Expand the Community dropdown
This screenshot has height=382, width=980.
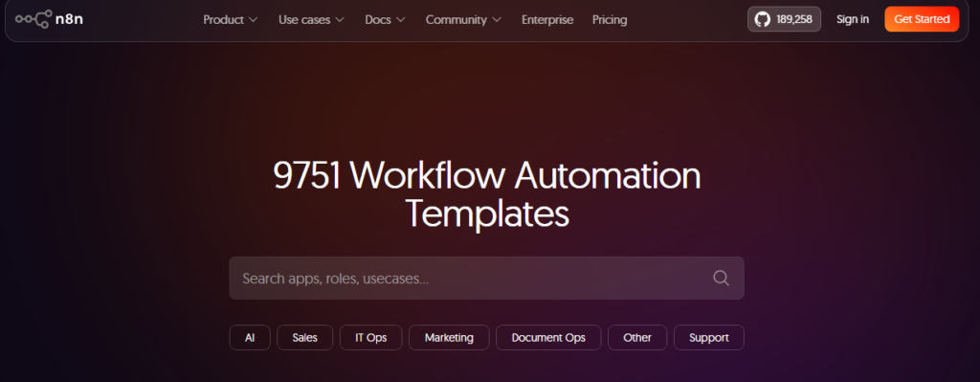pos(463,20)
